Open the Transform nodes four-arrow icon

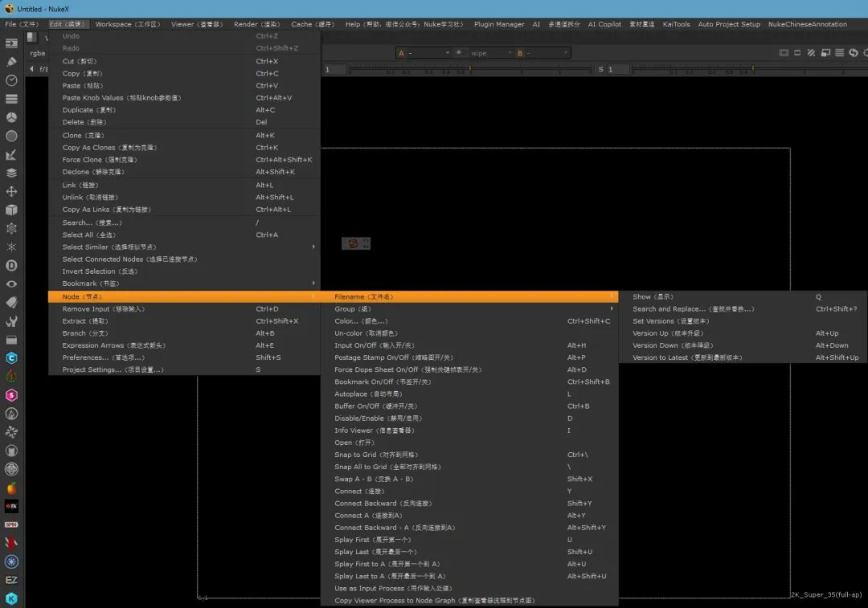point(11,191)
